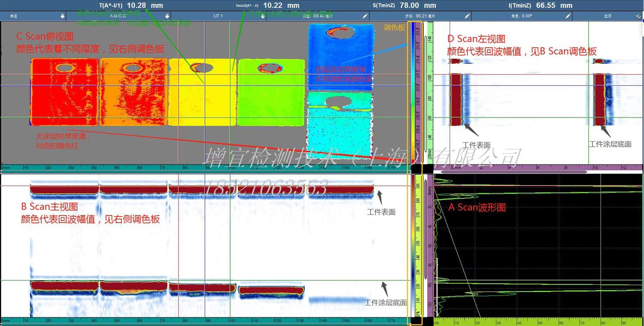This screenshot has height=326, width=644.
Task: Open the 单组 layout dropdown arrow
Action: coord(63,16)
